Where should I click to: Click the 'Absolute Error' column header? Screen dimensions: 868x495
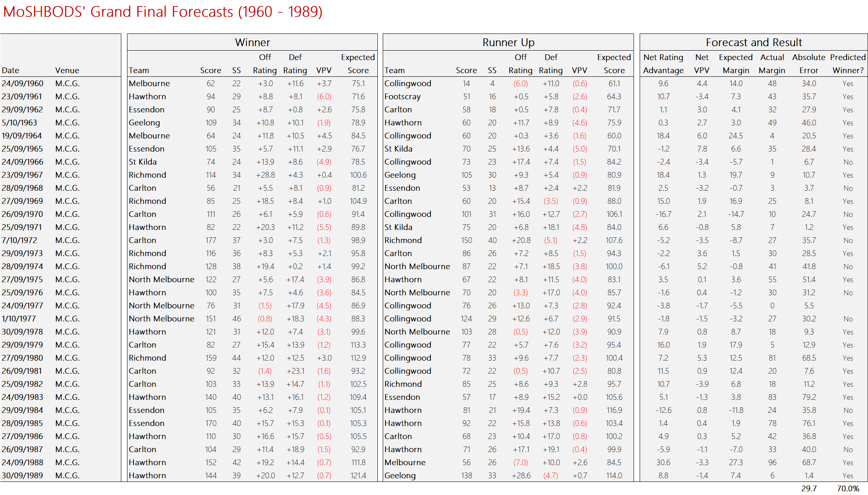tap(809, 64)
